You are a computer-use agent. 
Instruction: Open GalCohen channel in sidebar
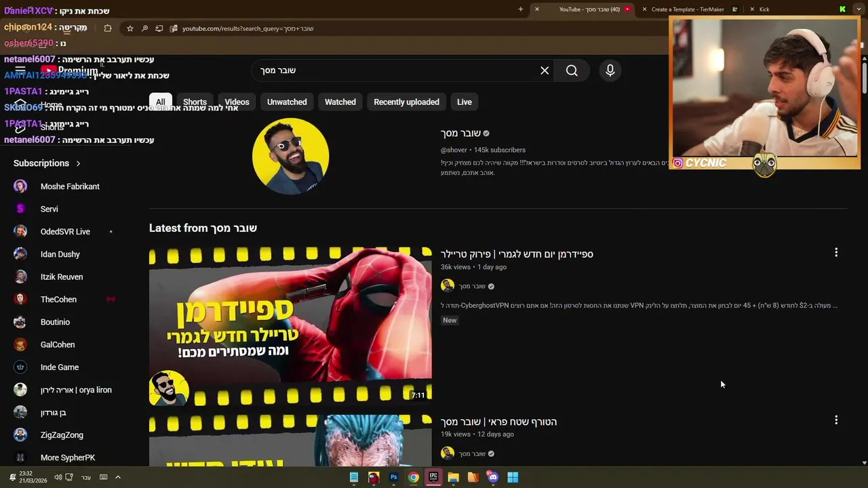click(x=58, y=344)
